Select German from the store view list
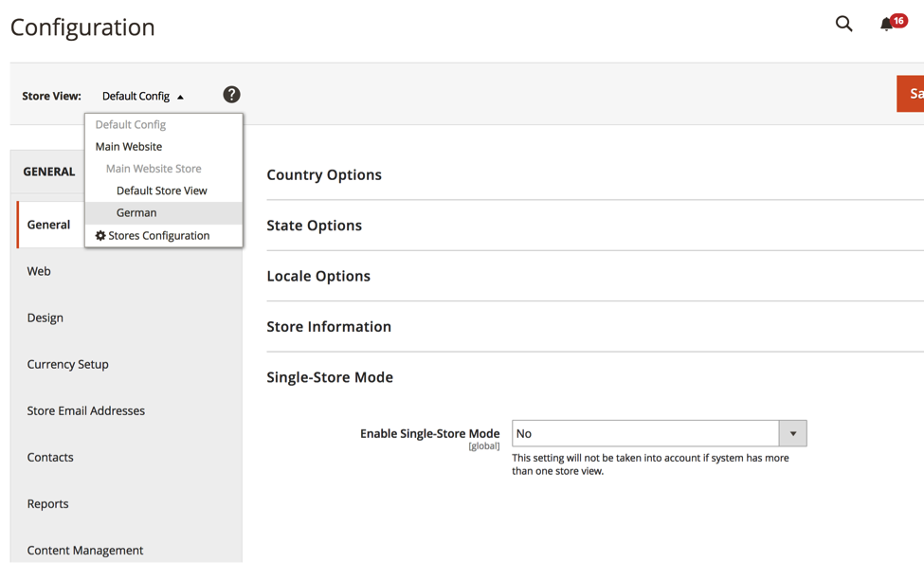This screenshot has width=924, height=563. (x=136, y=212)
